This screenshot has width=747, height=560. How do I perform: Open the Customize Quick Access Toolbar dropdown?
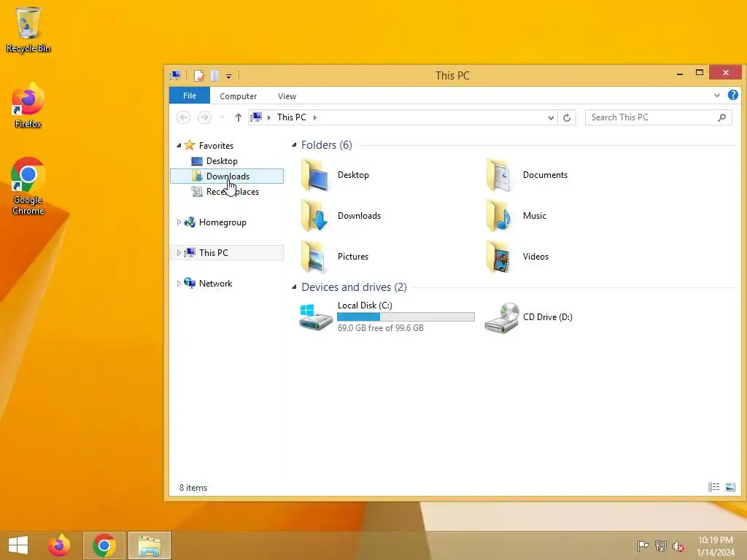[228, 76]
